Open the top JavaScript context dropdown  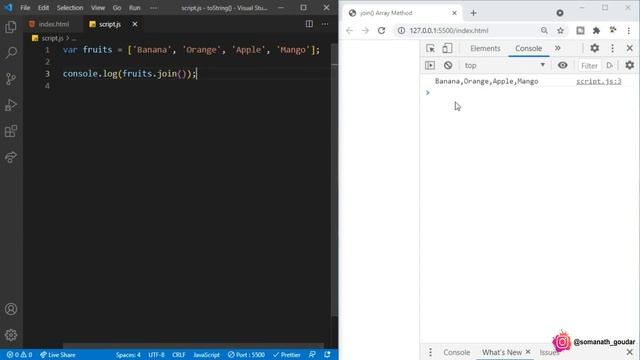point(505,65)
